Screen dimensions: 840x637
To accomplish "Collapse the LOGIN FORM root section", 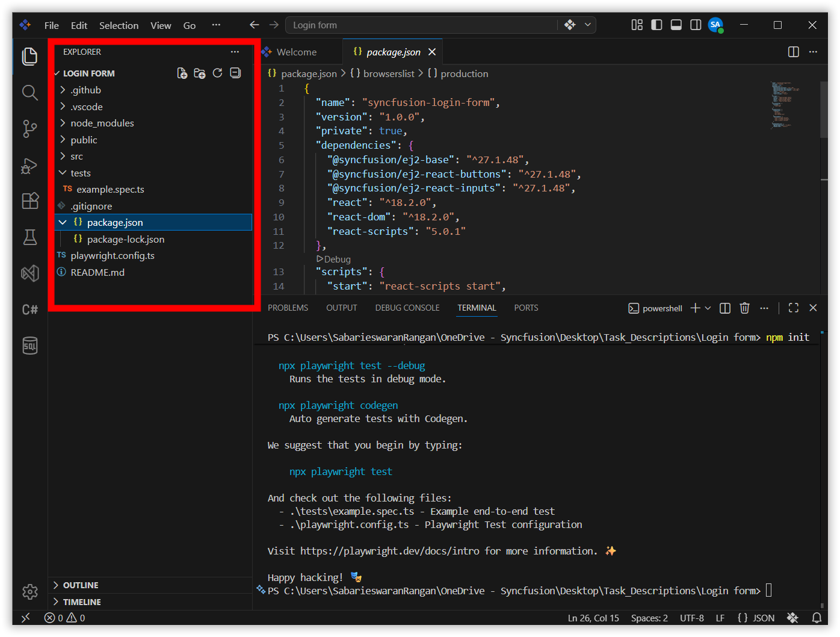I will click(x=89, y=73).
